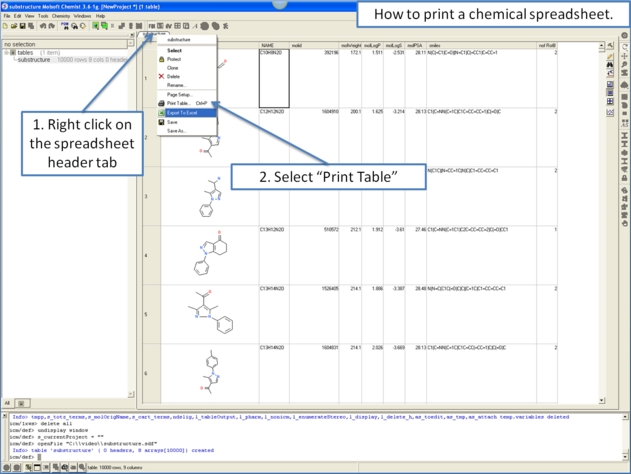Open the 'no selection' dropdown
The height and width of the screenshot is (474, 631).
click(x=131, y=44)
